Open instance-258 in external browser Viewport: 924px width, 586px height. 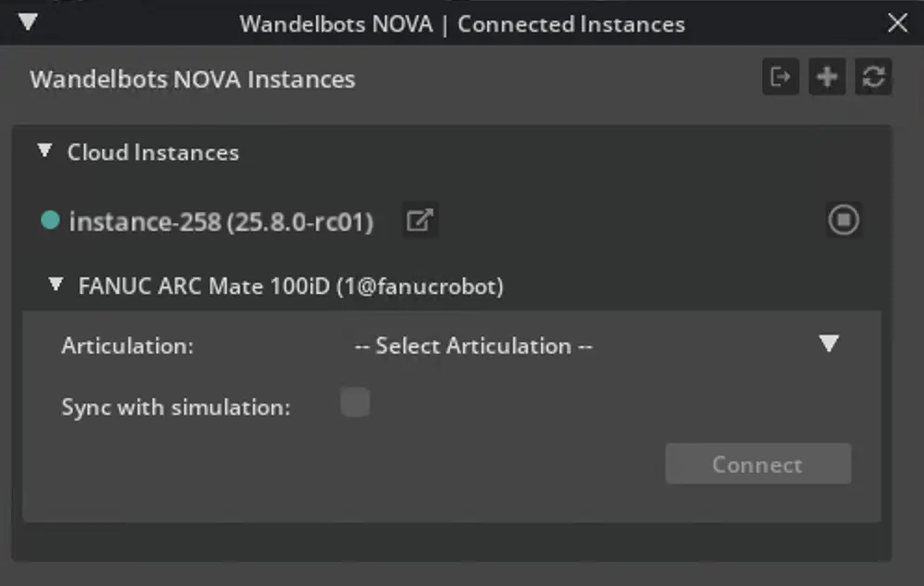coord(419,220)
